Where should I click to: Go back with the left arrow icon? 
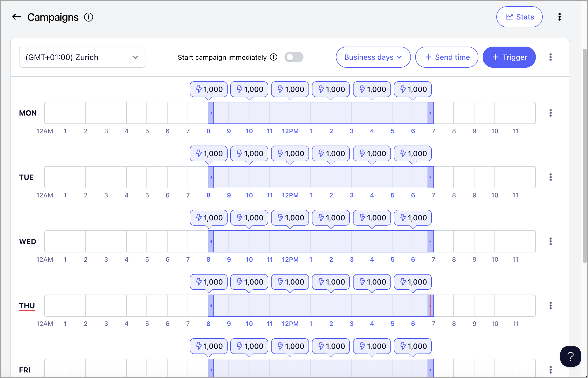pos(17,17)
